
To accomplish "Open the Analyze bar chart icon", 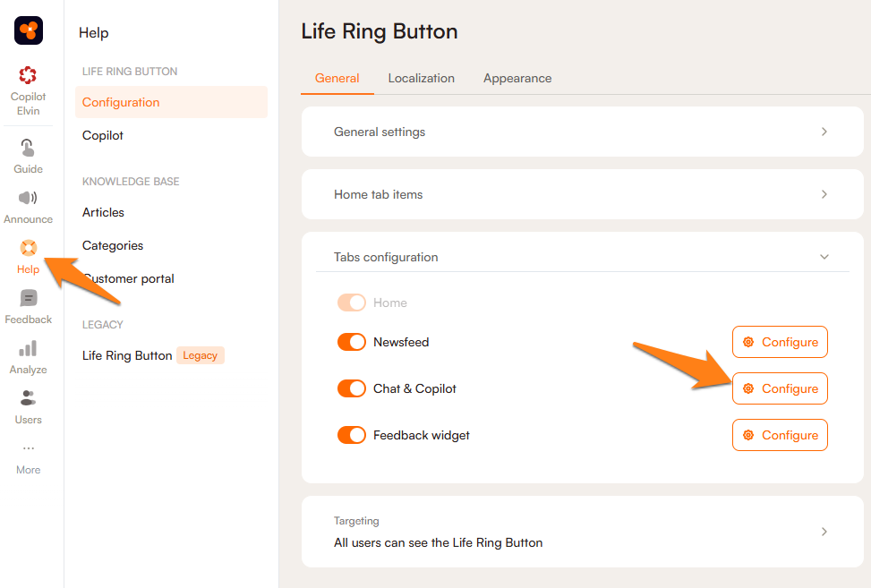I will (29, 349).
